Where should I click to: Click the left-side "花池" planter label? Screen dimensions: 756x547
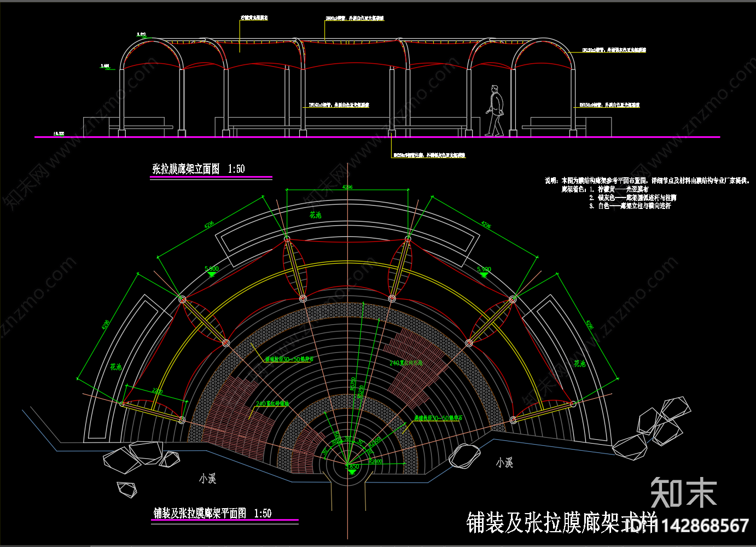(115, 367)
